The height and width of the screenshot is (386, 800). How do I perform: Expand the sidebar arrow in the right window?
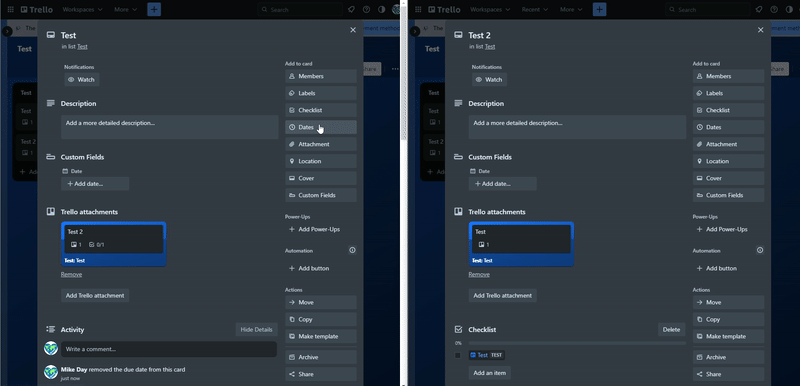[415, 32]
